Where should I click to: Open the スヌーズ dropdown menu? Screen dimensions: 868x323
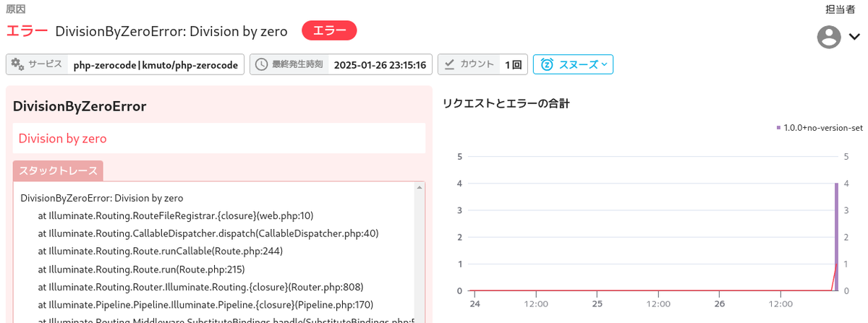pyautogui.click(x=574, y=64)
